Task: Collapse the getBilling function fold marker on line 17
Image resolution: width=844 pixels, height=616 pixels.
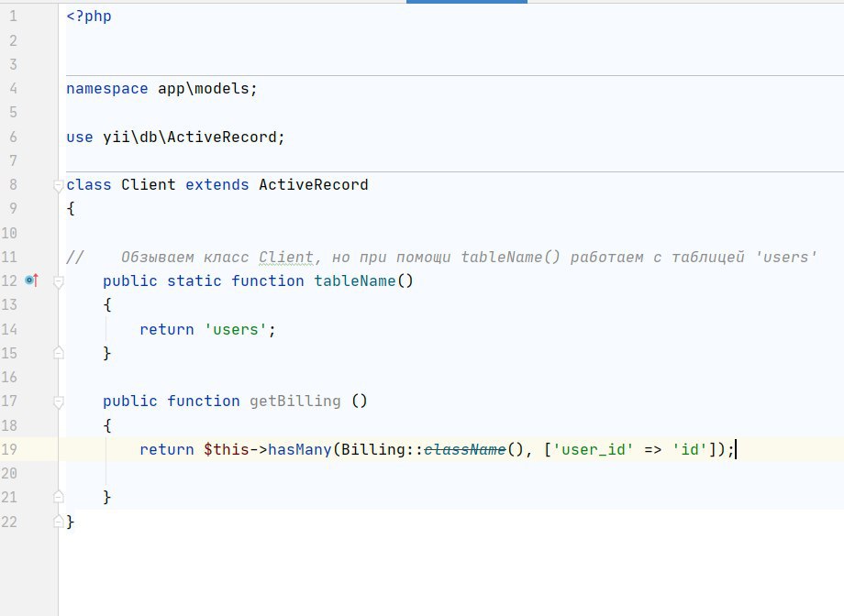Action: pyautogui.click(x=59, y=401)
